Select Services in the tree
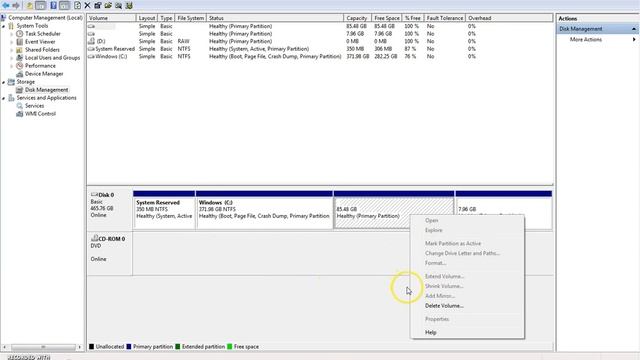This screenshot has width=640, height=360. (34, 106)
